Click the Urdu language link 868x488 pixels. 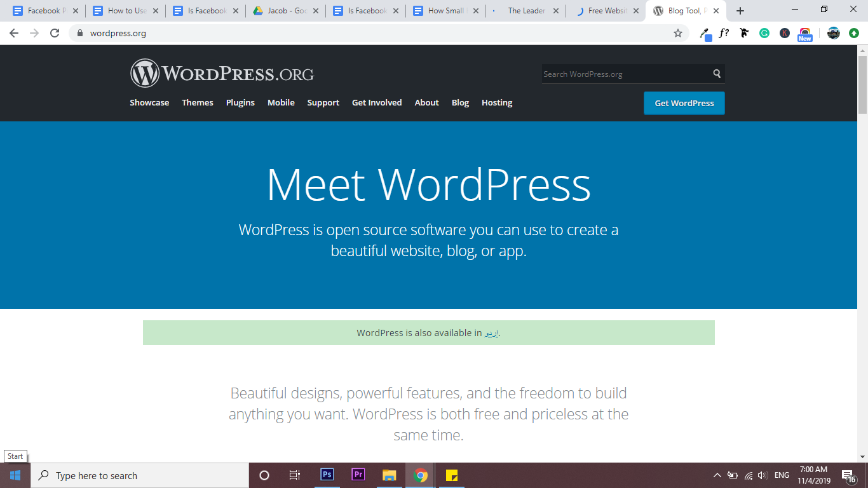pos(492,332)
